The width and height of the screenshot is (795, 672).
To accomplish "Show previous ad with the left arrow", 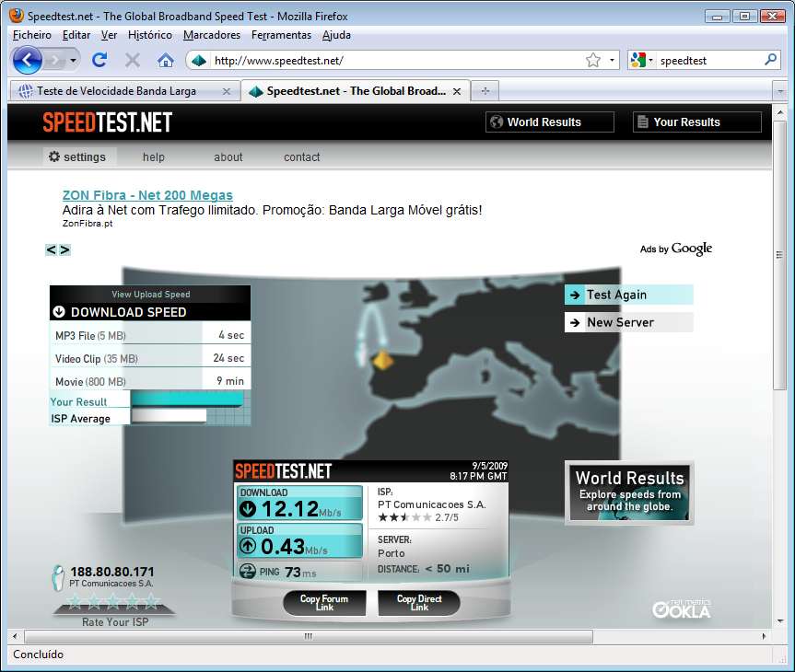I will coord(51,249).
